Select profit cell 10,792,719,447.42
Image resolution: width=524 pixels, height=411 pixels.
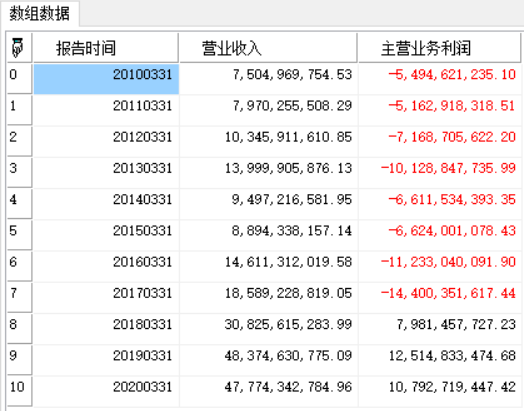[x=440, y=391]
